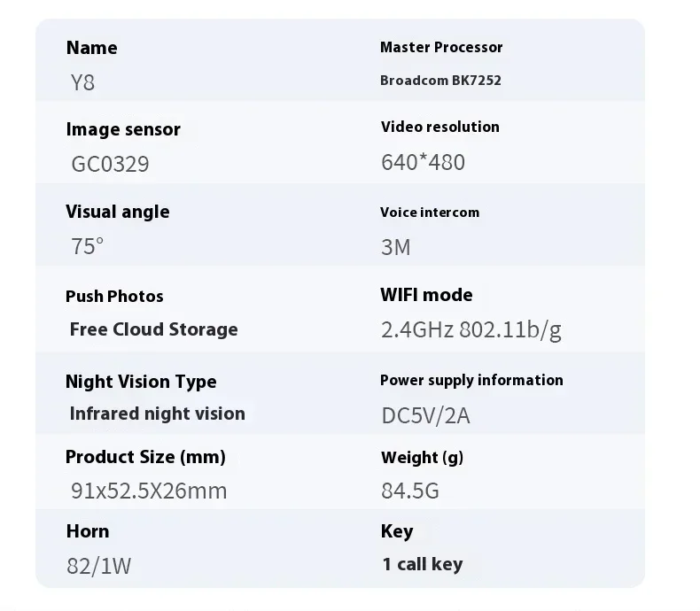The image size is (700, 611).
Task: Select the 75° angle value
Action: coord(87,246)
